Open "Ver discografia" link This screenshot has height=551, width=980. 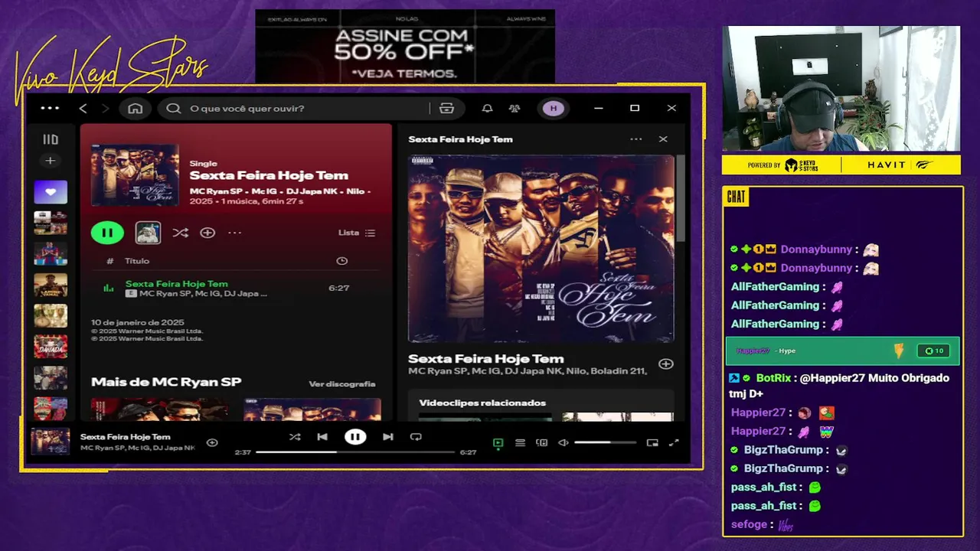(x=342, y=384)
